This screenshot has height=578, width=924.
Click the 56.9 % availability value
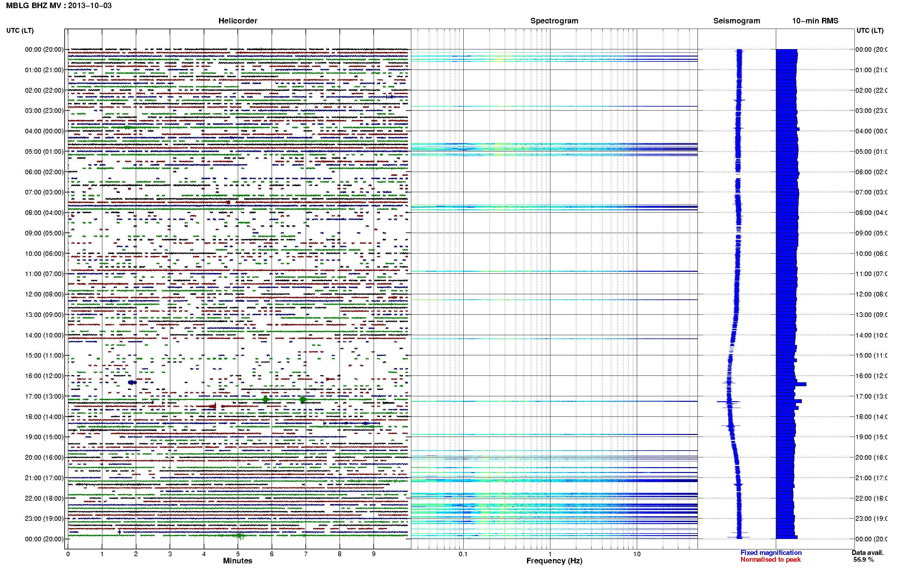[x=863, y=560]
